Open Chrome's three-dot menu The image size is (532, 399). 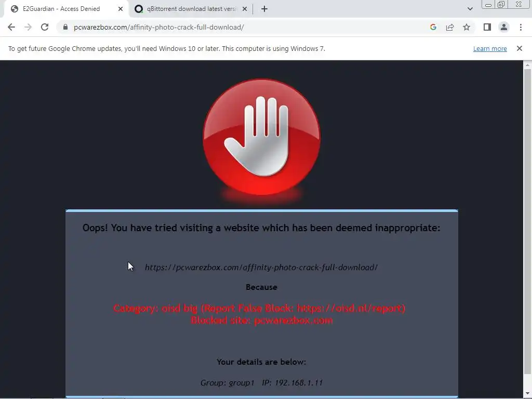[x=521, y=27]
